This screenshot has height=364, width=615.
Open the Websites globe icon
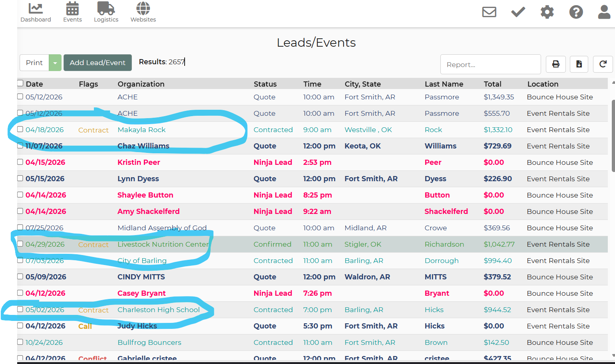pyautogui.click(x=143, y=8)
